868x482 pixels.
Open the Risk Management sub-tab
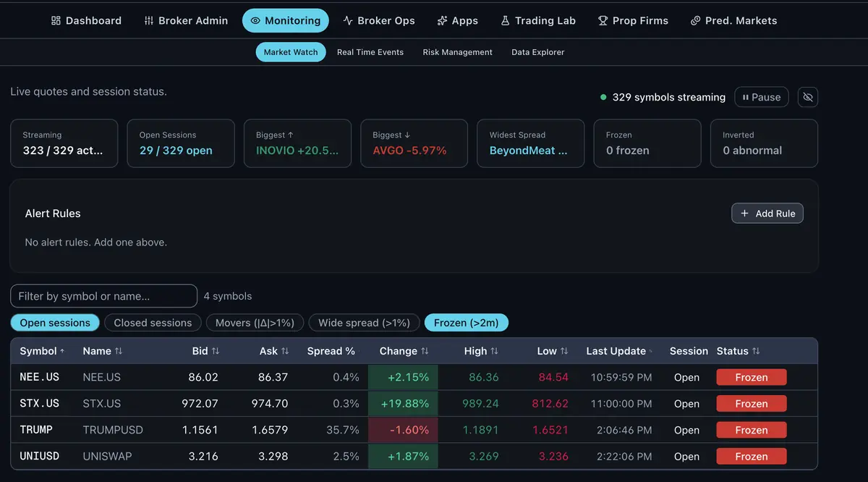pos(458,52)
